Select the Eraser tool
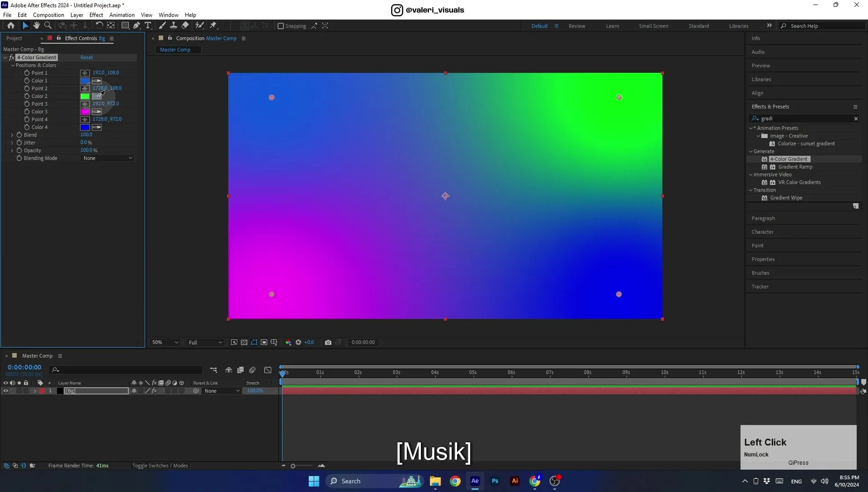 coord(185,26)
